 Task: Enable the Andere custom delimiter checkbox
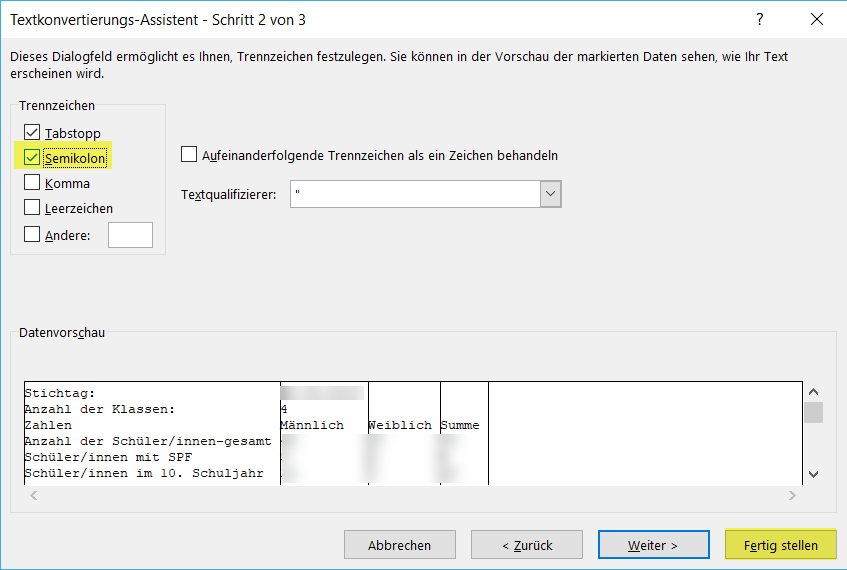tap(32, 235)
